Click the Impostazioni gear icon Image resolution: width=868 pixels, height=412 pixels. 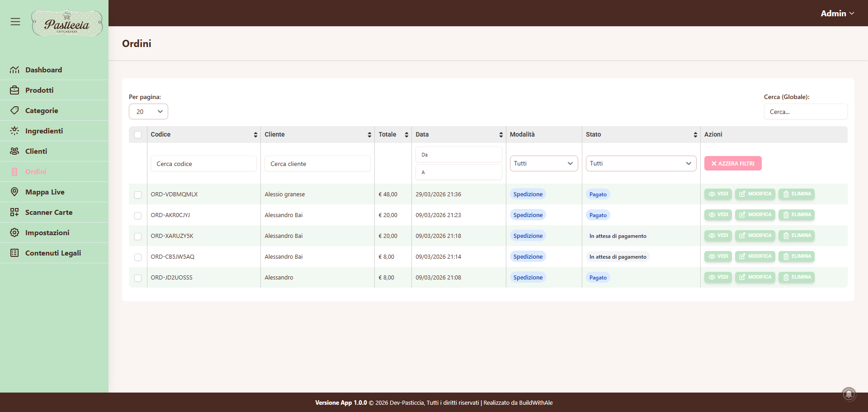(x=14, y=232)
